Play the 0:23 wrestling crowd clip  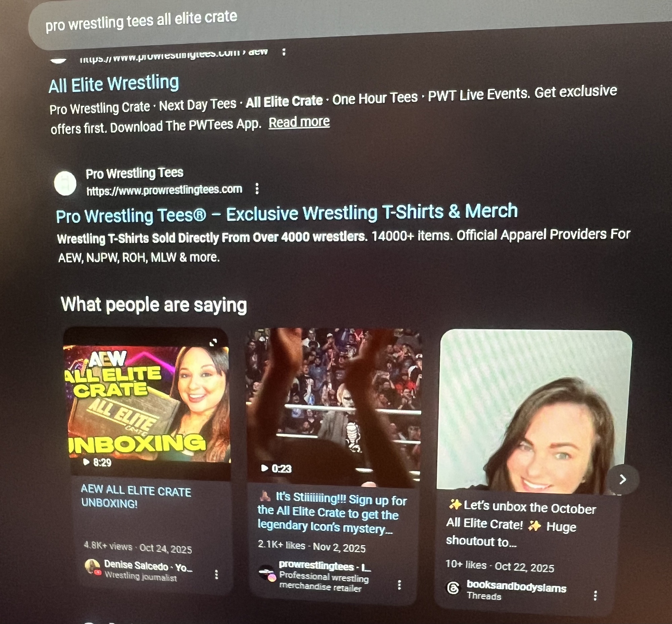(334, 407)
